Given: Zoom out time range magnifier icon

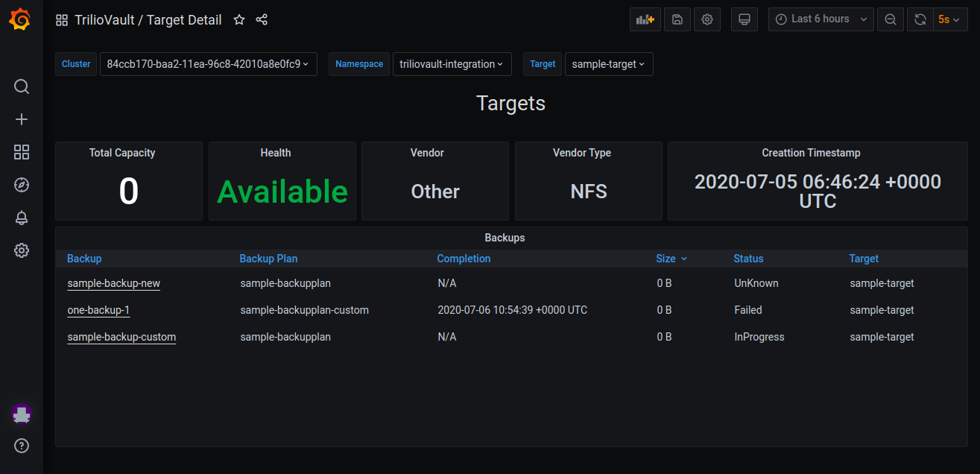Looking at the screenshot, I should click(891, 19).
